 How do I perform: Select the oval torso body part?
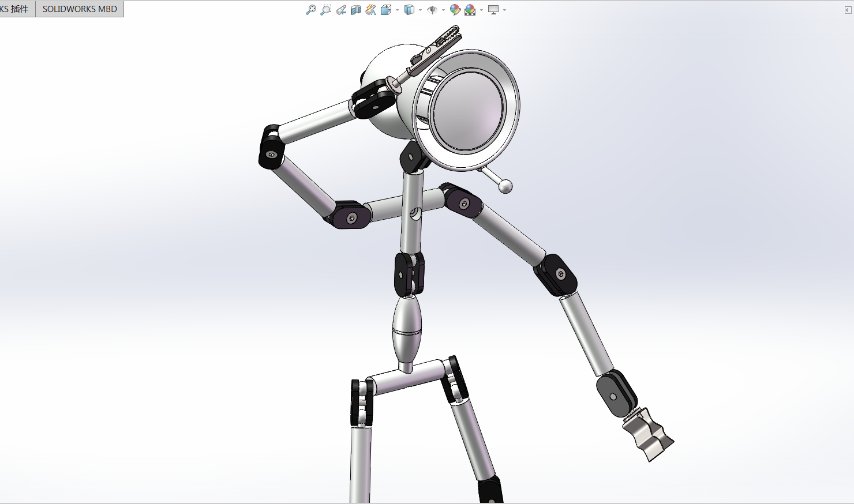point(407,329)
